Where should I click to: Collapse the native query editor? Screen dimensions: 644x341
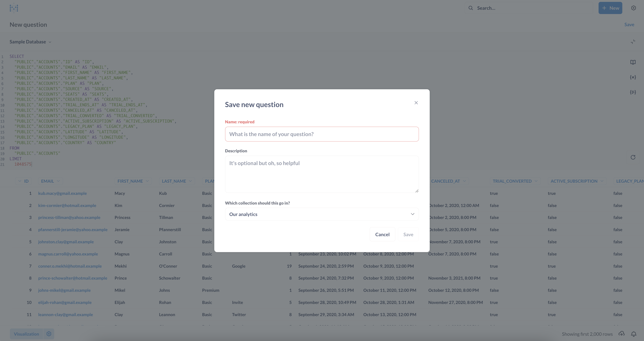click(633, 42)
